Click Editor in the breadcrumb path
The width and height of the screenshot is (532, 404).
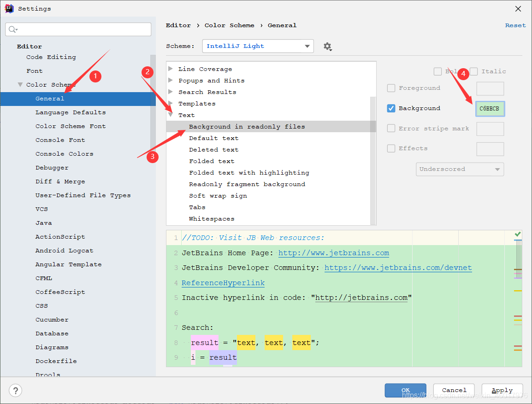point(178,25)
